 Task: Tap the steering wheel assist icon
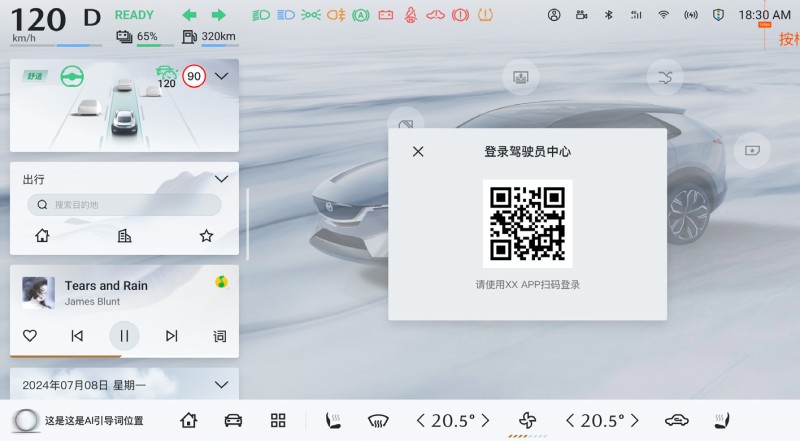72,77
